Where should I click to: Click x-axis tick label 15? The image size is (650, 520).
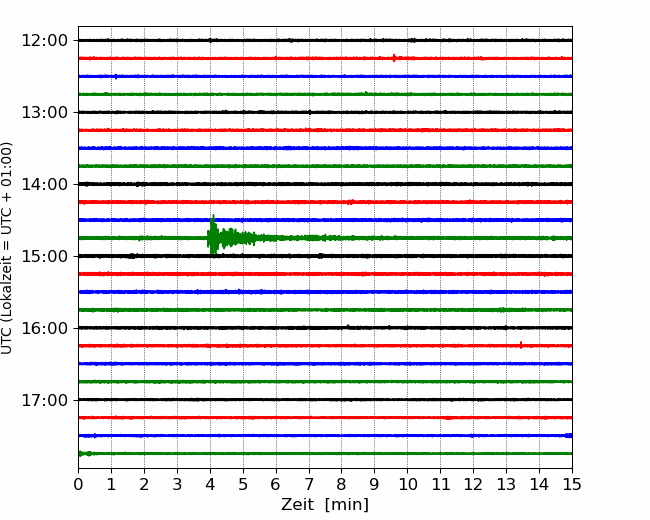pyautogui.click(x=572, y=484)
